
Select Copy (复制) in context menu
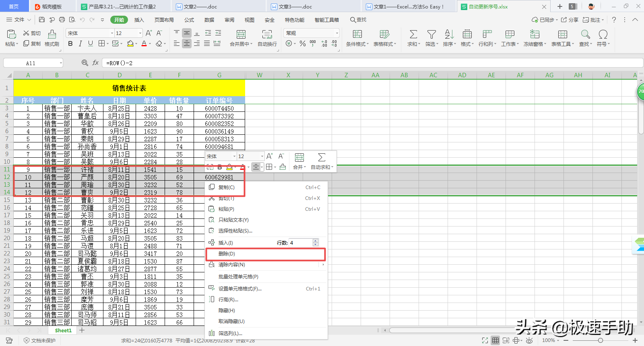[x=265, y=187]
